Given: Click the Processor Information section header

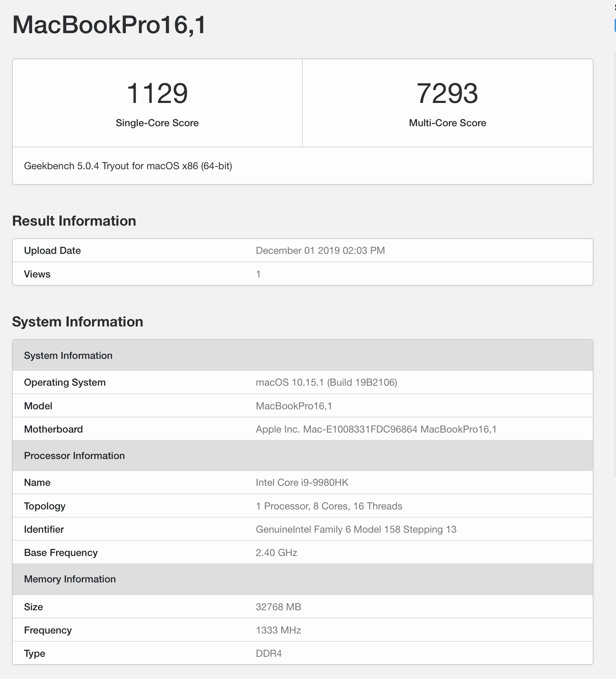Looking at the screenshot, I should tap(303, 455).
